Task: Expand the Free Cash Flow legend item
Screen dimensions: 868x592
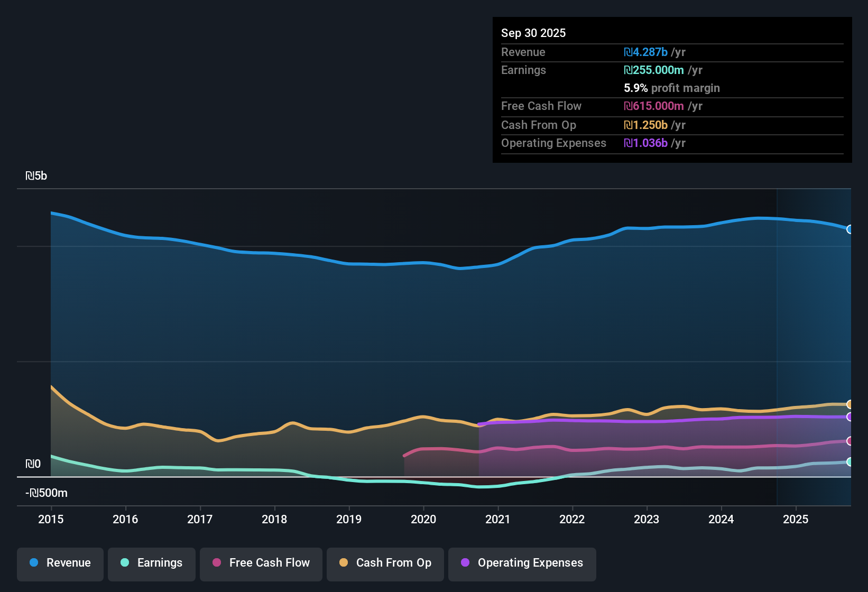Action: click(x=261, y=563)
